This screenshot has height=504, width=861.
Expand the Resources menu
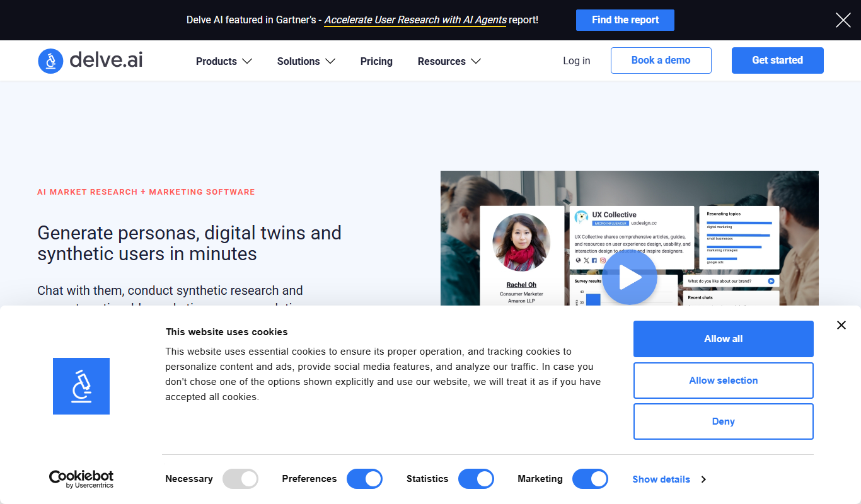point(449,61)
